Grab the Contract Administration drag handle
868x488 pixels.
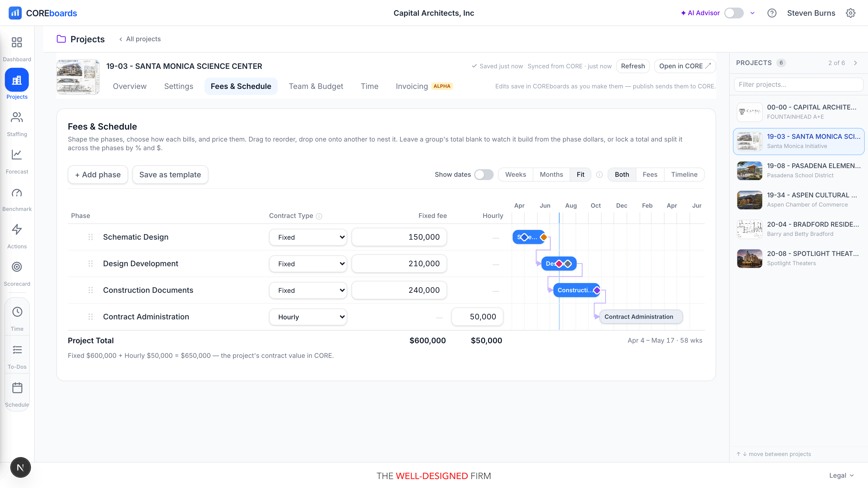tap(90, 317)
